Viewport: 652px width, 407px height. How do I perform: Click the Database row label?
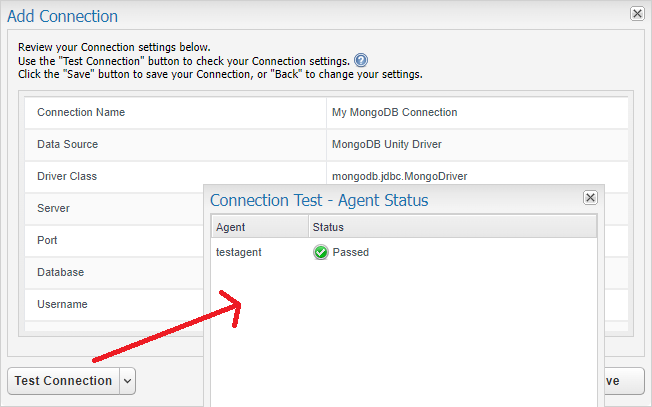(60, 272)
